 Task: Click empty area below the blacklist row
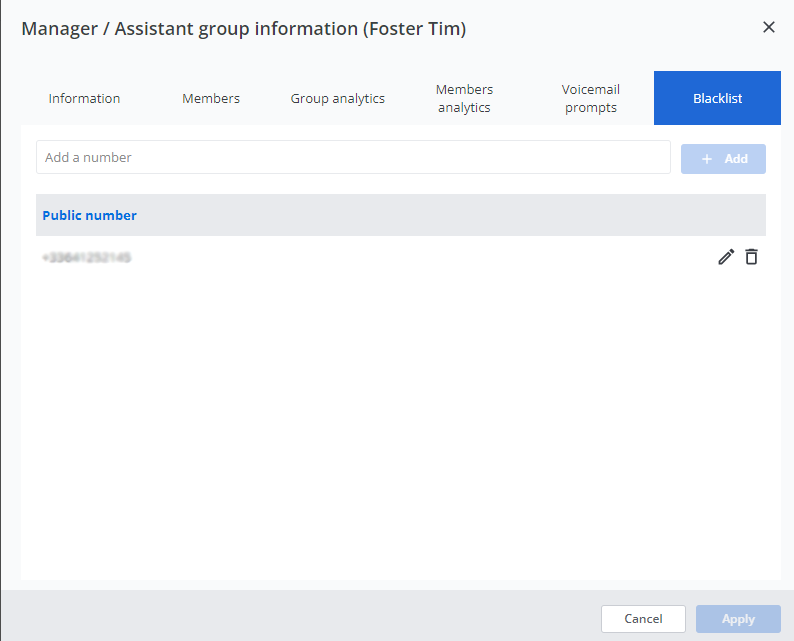point(400,420)
